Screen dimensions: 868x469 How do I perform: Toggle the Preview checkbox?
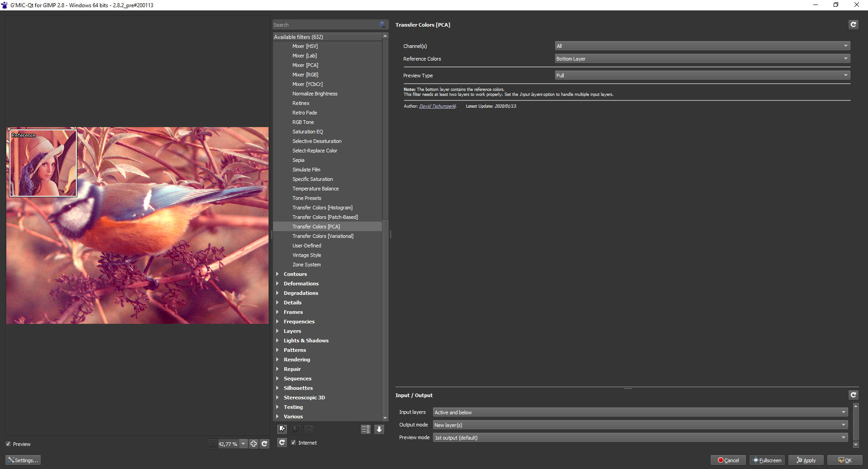[8, 444]
